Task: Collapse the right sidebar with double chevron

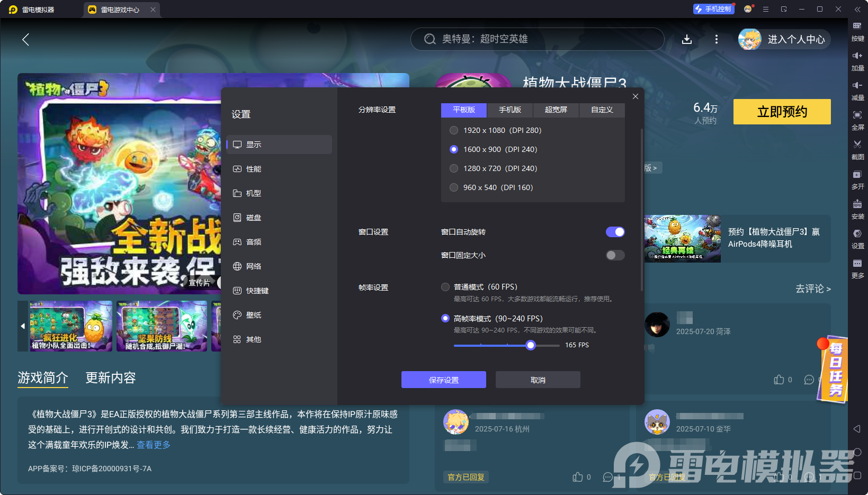Action: (857, 10)
